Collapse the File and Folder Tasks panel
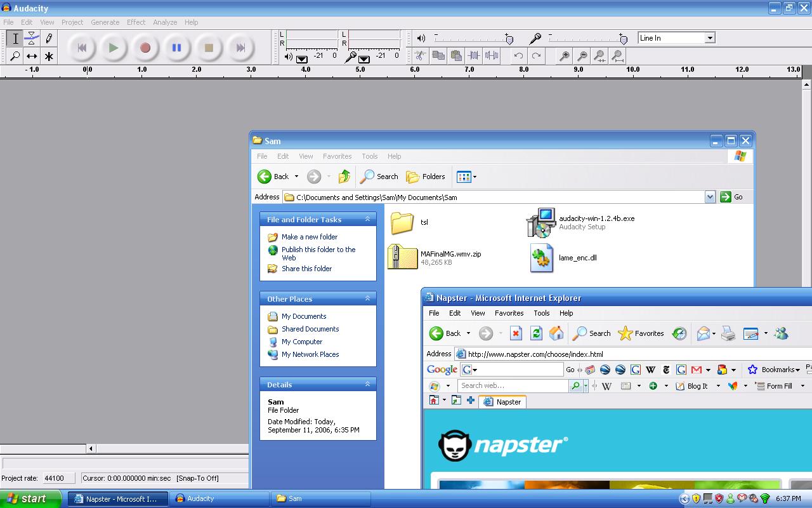Image resolution: width=812 pixels, height=508 pixels. (367, 219)
